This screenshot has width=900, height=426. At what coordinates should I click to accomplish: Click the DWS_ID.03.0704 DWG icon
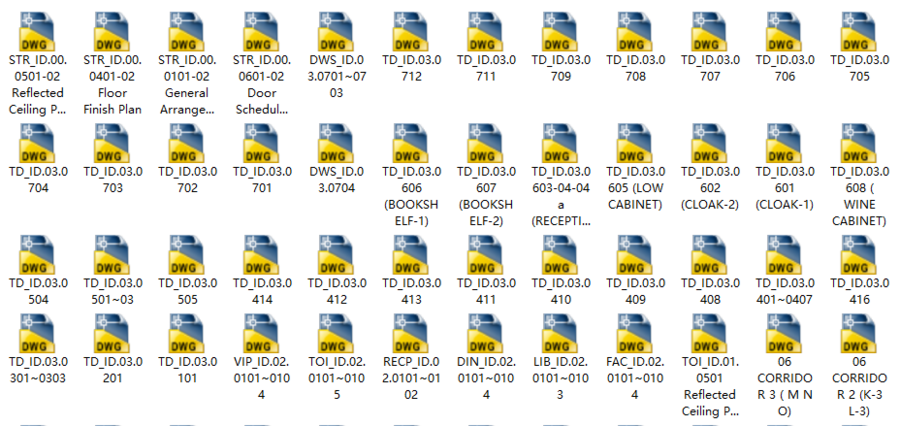[x=336, y=144]
